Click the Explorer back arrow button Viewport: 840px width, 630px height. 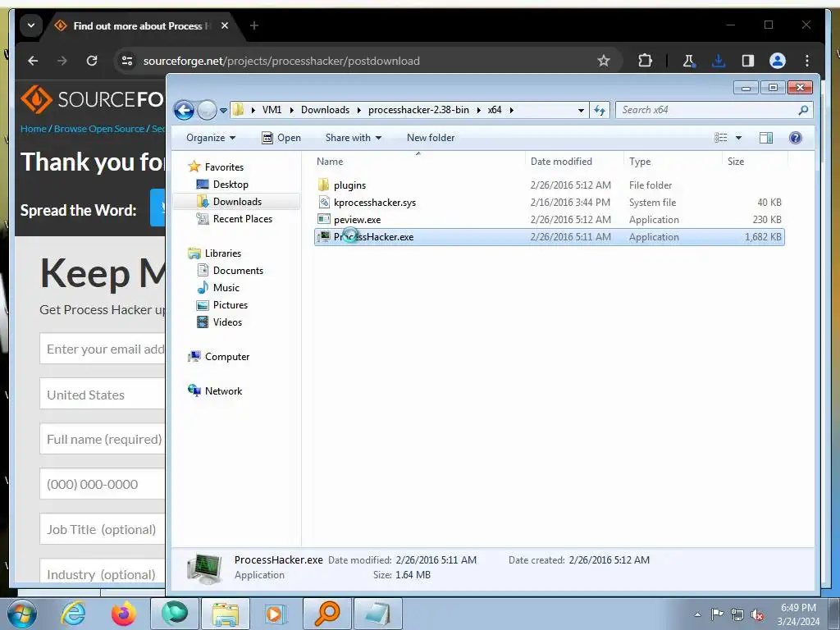(184, 111)
